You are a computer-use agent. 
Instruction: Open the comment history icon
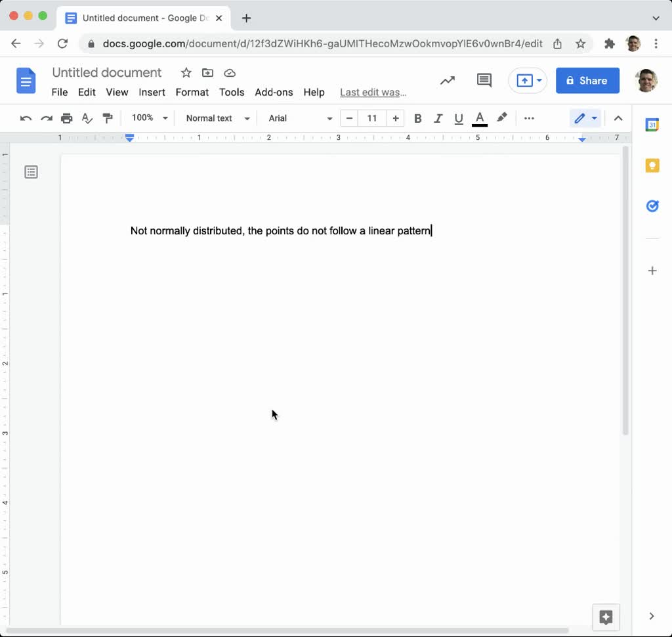(484, 81)
